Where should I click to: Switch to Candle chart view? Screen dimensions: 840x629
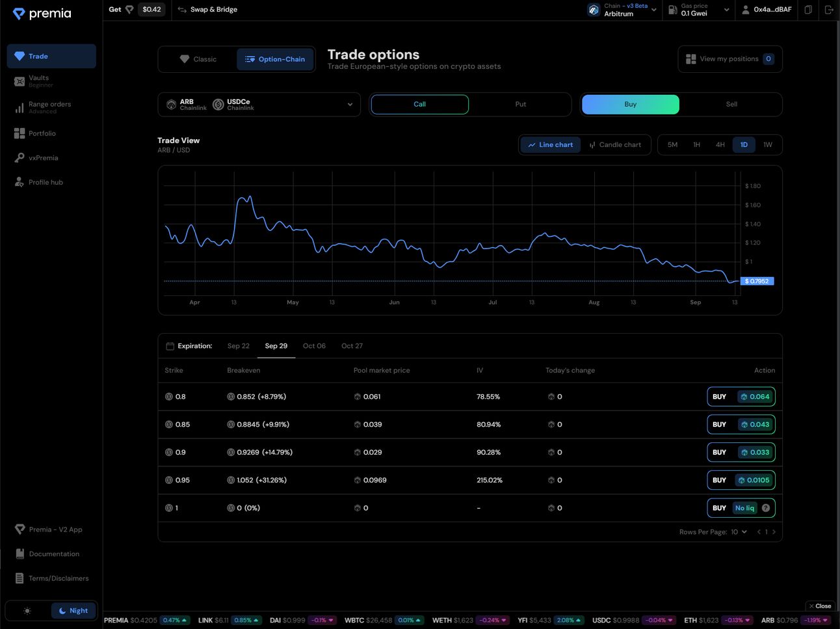coord(615,145)
